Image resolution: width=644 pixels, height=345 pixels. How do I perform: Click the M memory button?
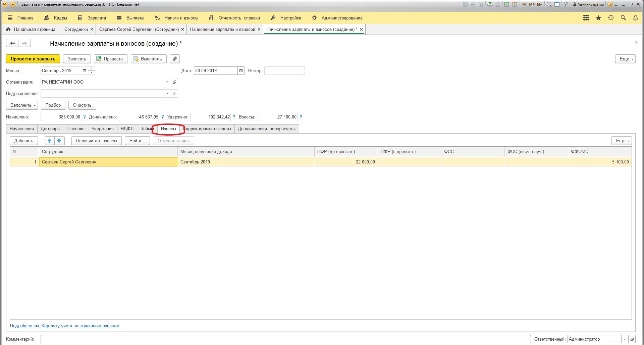tap(524, 4)
